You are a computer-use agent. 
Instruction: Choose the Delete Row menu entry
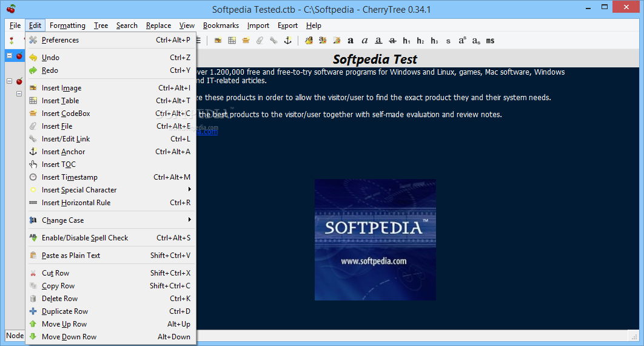coord(111,299)
